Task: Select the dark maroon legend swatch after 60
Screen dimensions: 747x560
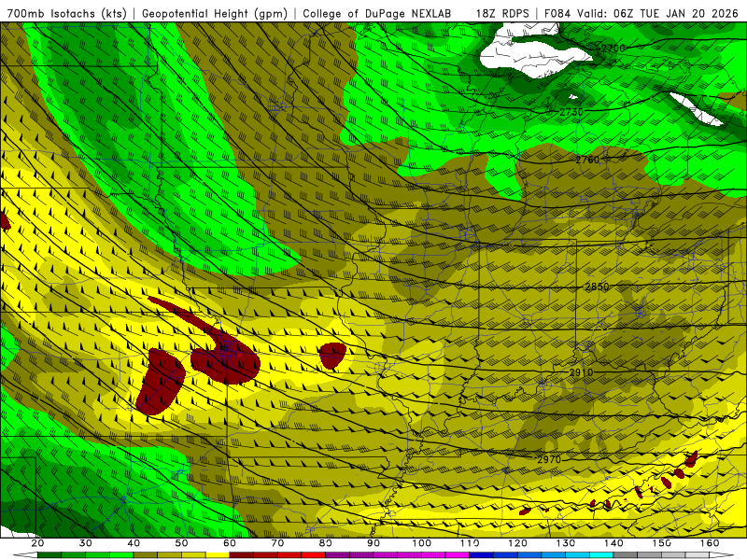Action: [242, 554]
